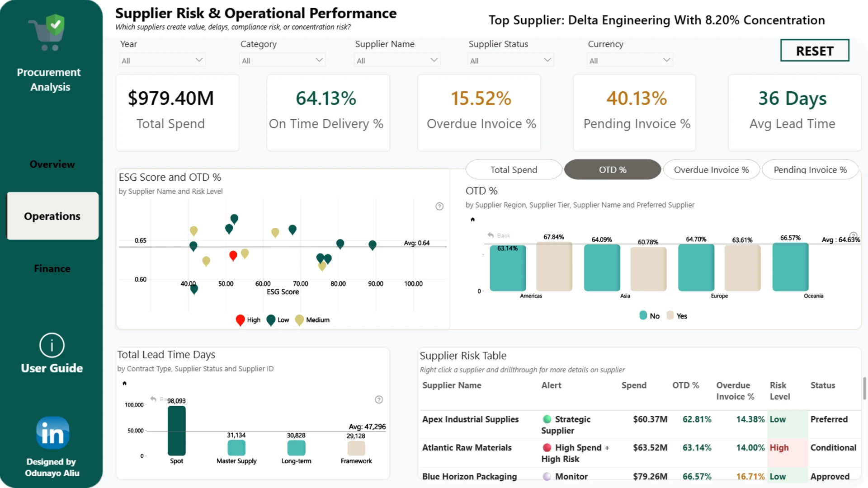Click the 64.13% On Time Delivery card
The image size is (868, 488).
tap(328, 113)
